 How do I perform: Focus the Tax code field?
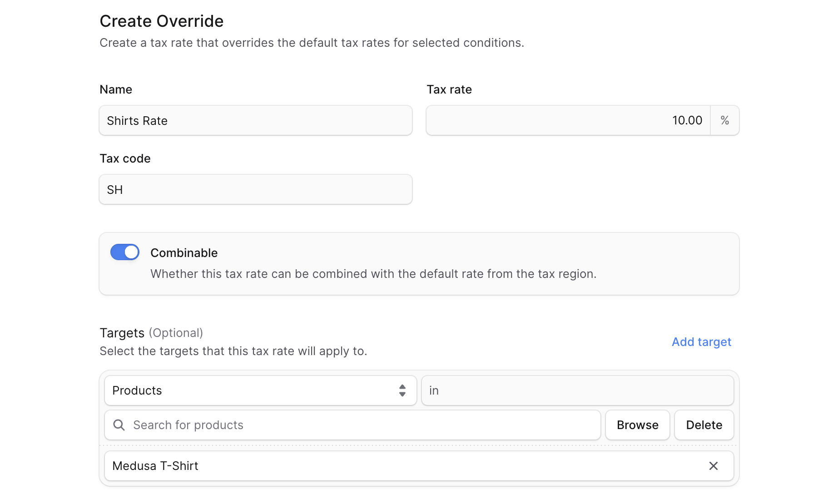pyautogui.click(x=255, y=190)
